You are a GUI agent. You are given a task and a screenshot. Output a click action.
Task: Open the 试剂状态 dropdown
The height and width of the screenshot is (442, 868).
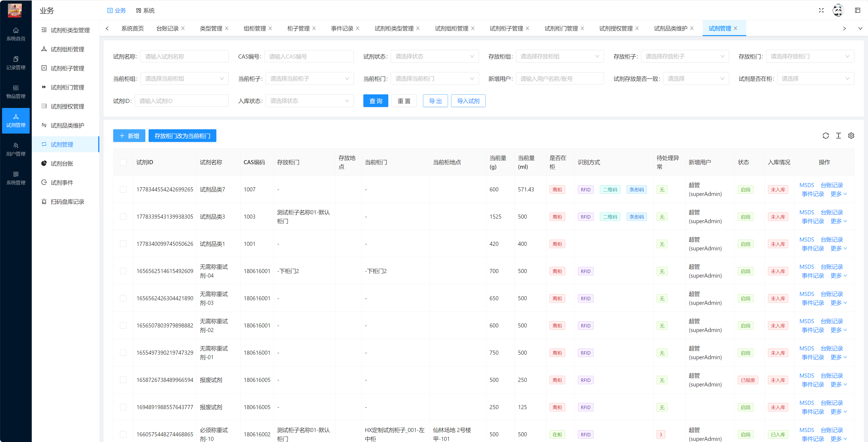click(435, 56)
